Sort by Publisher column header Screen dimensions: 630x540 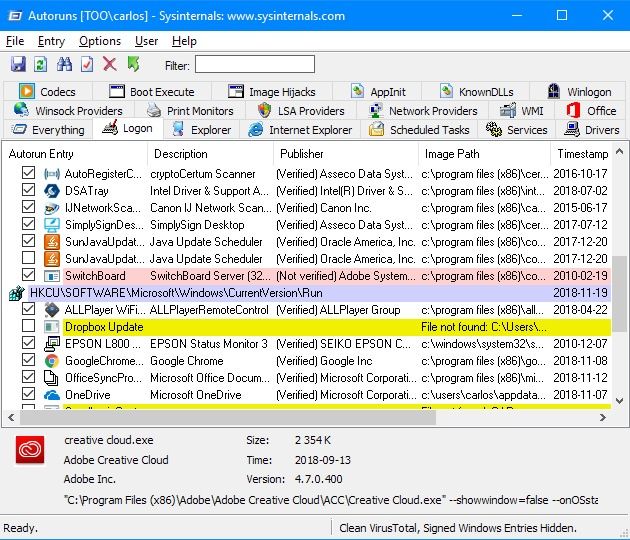tap(346, 154)
